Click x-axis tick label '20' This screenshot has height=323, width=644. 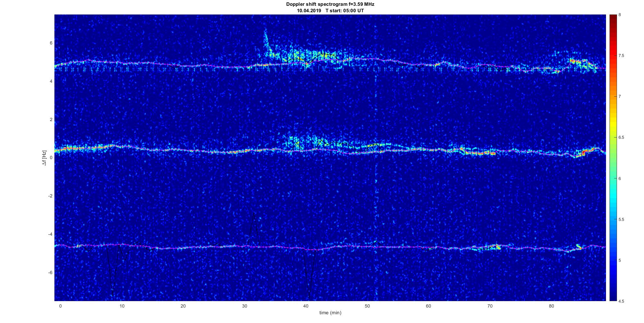click(x=183, y=306)
